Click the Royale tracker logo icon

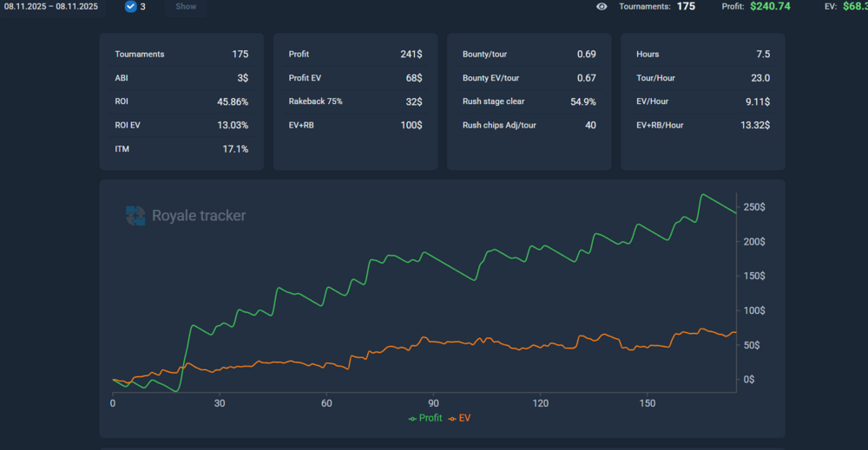tap(135, 216)
